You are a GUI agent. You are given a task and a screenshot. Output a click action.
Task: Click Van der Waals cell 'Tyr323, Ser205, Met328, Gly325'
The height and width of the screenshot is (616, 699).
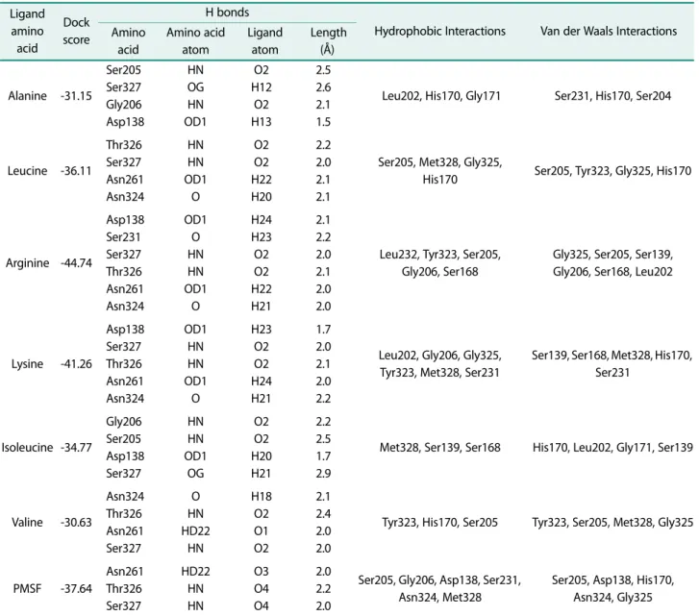612,522
